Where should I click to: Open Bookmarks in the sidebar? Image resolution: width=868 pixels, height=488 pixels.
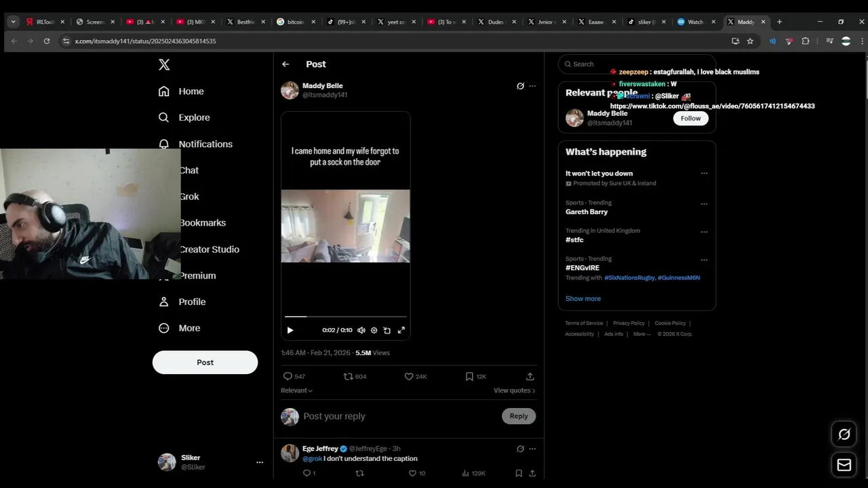click(202, 223)
